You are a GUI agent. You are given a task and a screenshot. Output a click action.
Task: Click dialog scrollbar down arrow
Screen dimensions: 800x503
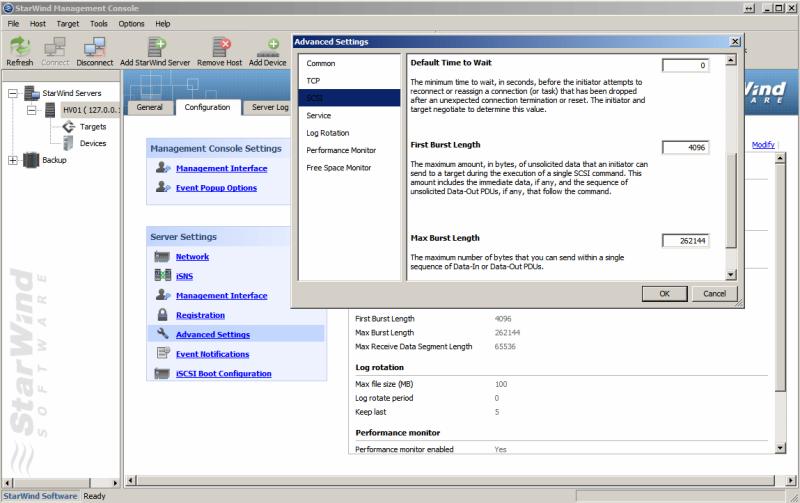[731, 275]
